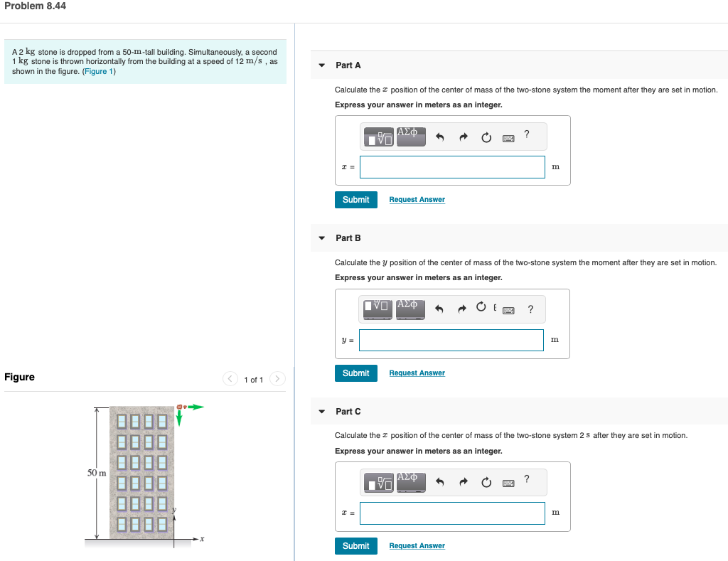Screen dimensions: 728x561
Task: Focus the Part C x answer field
Action: click(x=452, y=513)
